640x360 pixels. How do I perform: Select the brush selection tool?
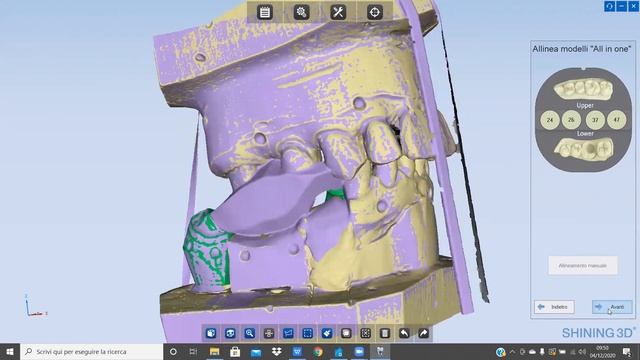327,333
